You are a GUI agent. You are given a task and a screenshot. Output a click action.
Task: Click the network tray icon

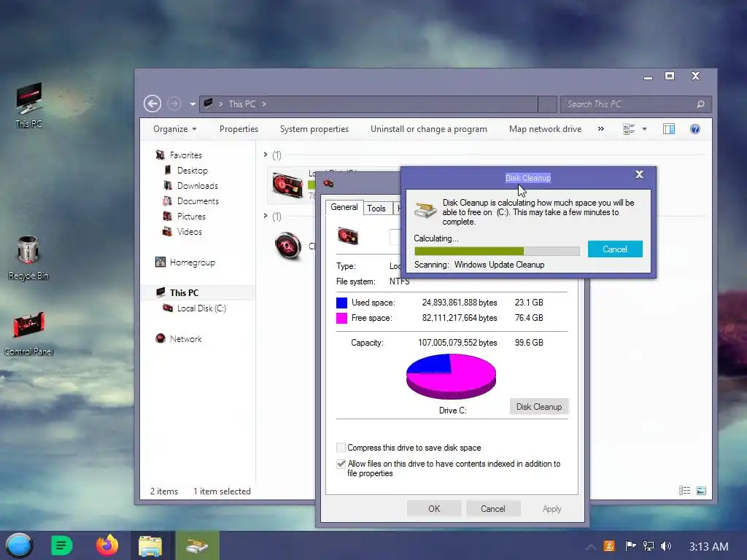(x=649, y=546)
